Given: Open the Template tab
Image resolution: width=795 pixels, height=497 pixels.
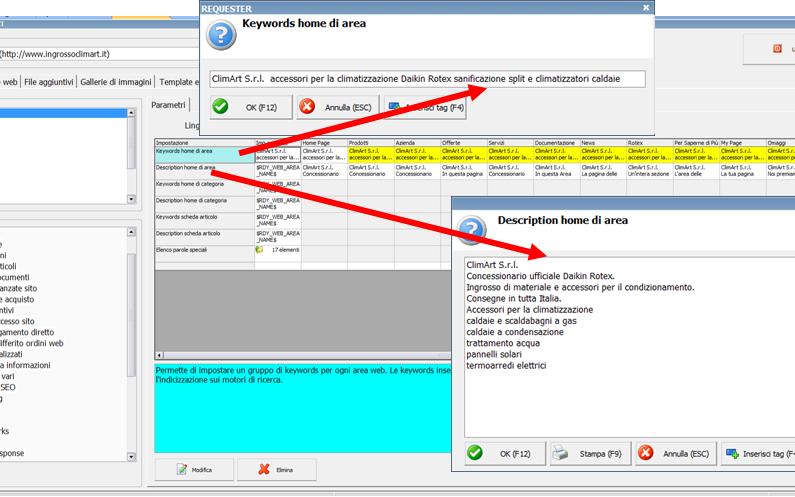Looking at the screenshot, I should (x=177, y=82).
